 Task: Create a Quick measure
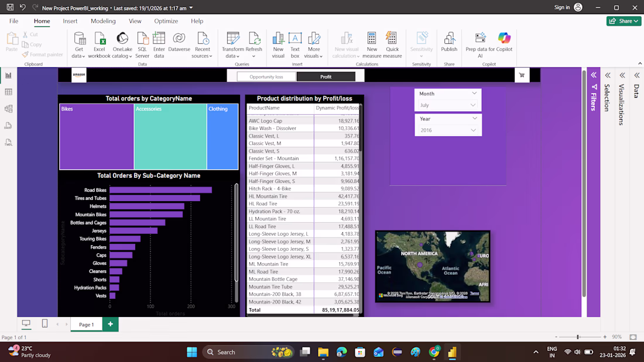pos(392,45)
